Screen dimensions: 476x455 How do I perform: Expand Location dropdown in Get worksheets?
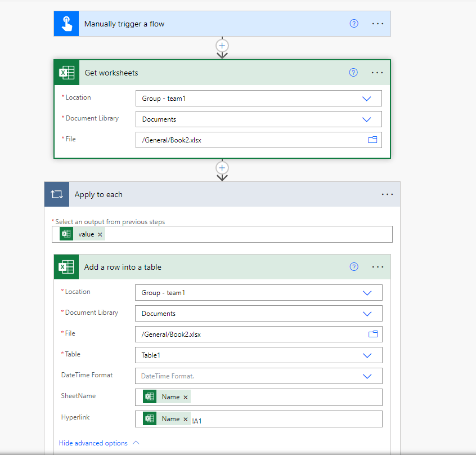click(x=366, y=99)
